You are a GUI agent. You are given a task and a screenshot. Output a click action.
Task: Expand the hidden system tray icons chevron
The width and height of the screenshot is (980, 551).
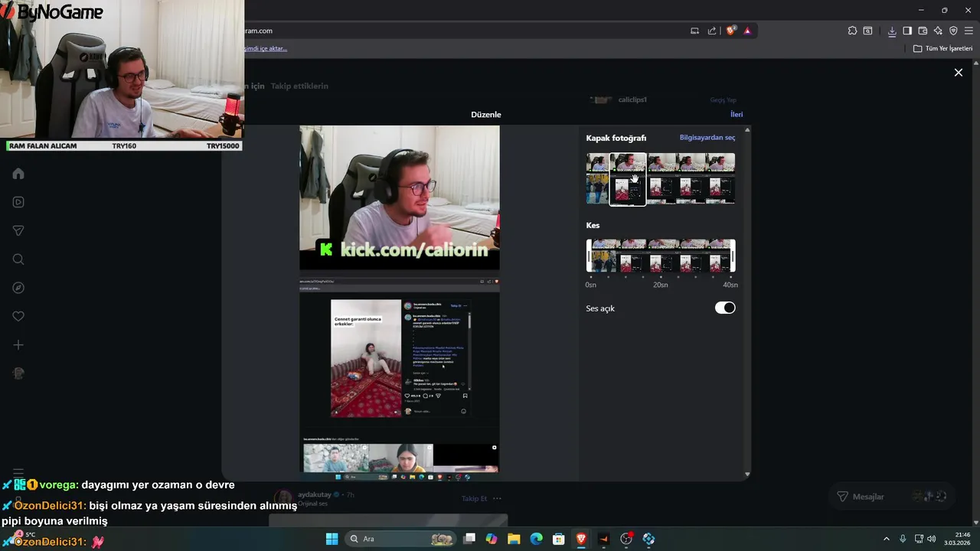(887, 539)
